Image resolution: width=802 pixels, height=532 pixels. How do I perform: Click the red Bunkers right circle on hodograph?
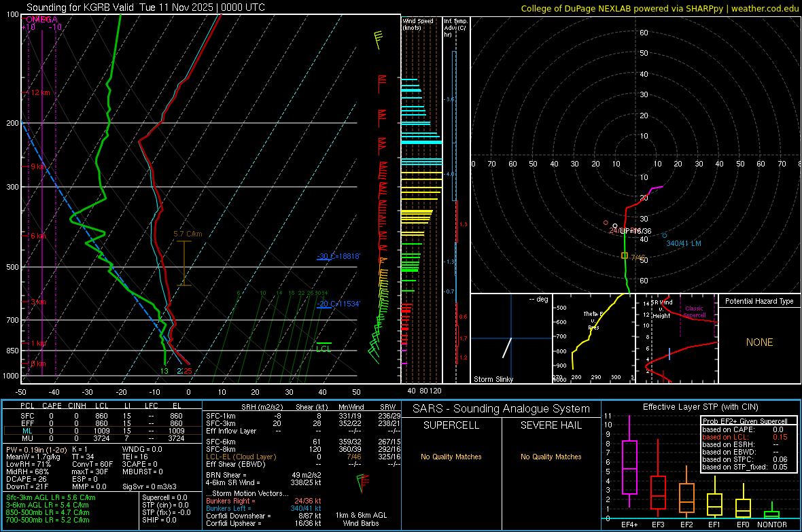click(606, 223)
